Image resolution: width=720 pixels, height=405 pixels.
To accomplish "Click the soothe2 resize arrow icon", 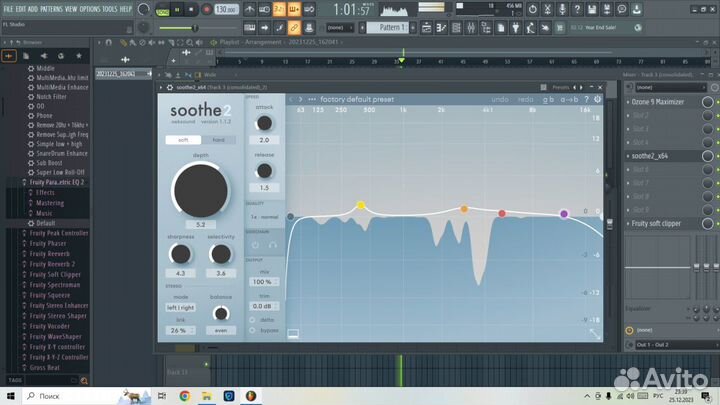I will (x=596, y=334).
